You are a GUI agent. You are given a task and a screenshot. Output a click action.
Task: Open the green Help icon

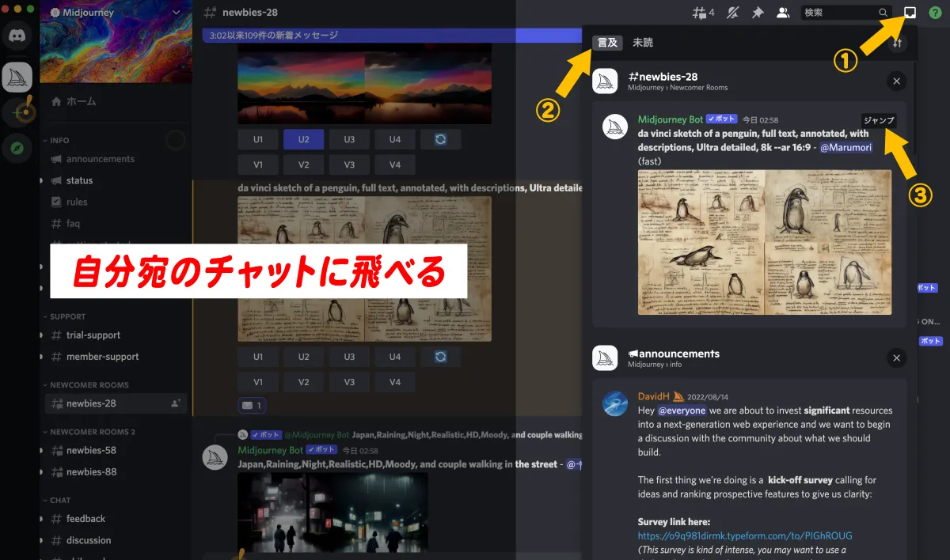click(935, 13)
